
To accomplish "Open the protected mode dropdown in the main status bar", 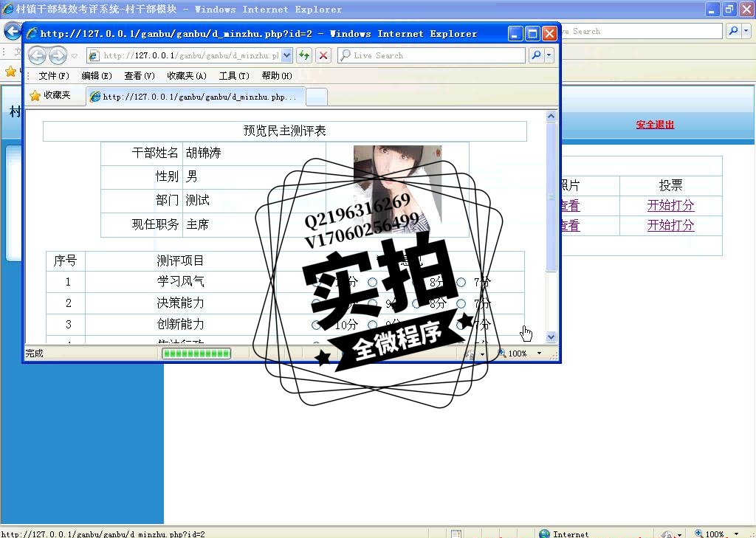I will tap(679, 534).
